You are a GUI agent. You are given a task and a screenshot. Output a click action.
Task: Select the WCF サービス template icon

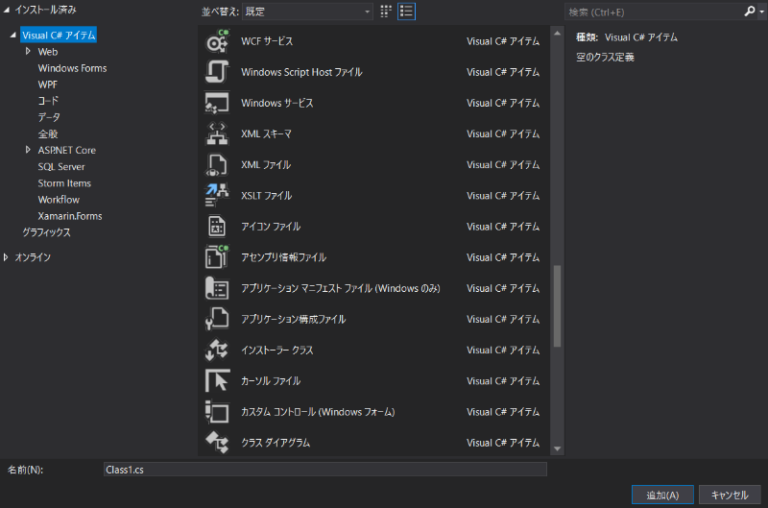pyautogui.click(x=217, y=41)
